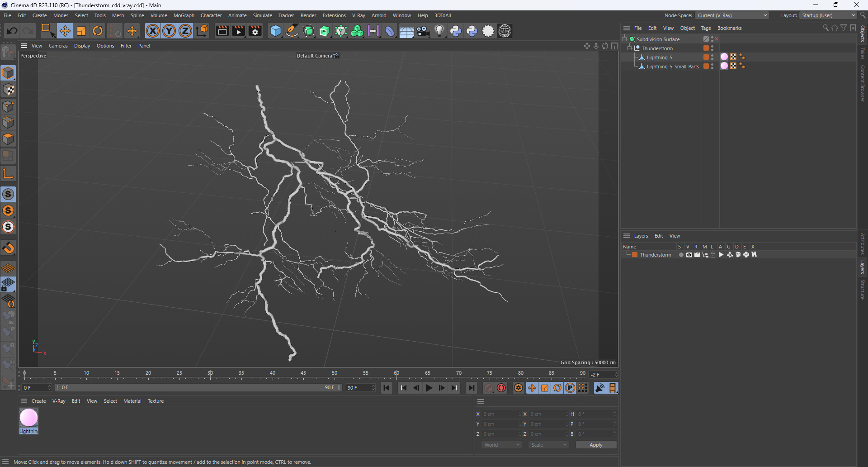This screenshot has width=868, height=467.
Task: Open Render to Picture Viewer icon
Action: pos(238,31)
